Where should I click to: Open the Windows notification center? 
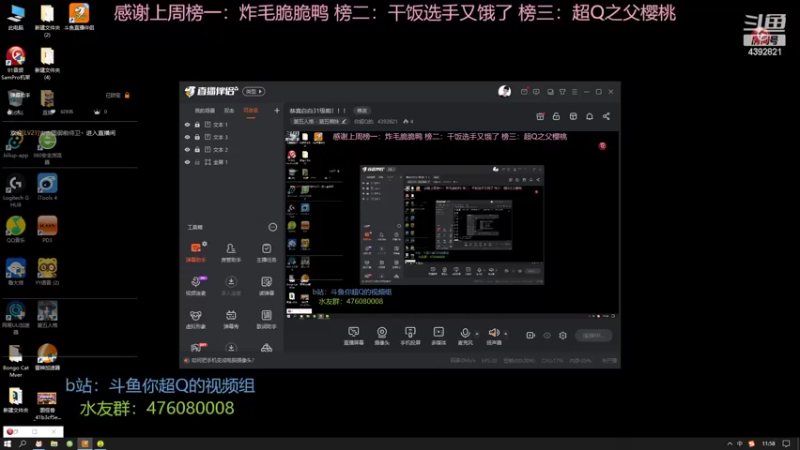click(x=786, y=443)
